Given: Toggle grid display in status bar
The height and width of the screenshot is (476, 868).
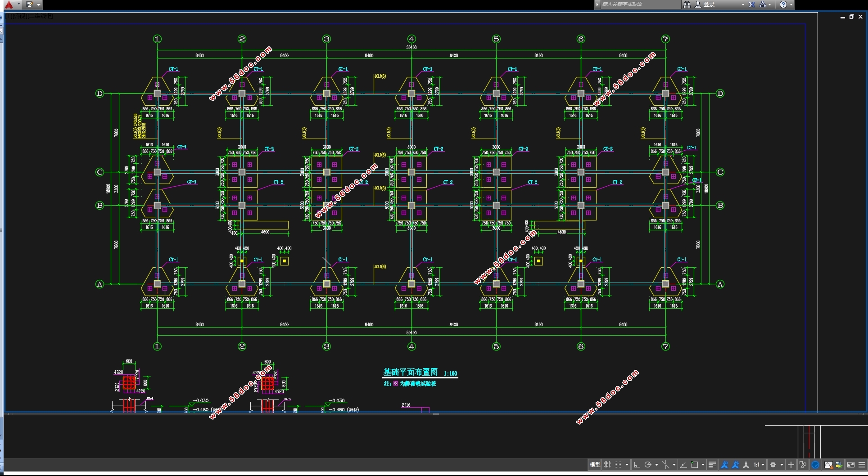Looking at the screenshot, I should coord(607,465).
